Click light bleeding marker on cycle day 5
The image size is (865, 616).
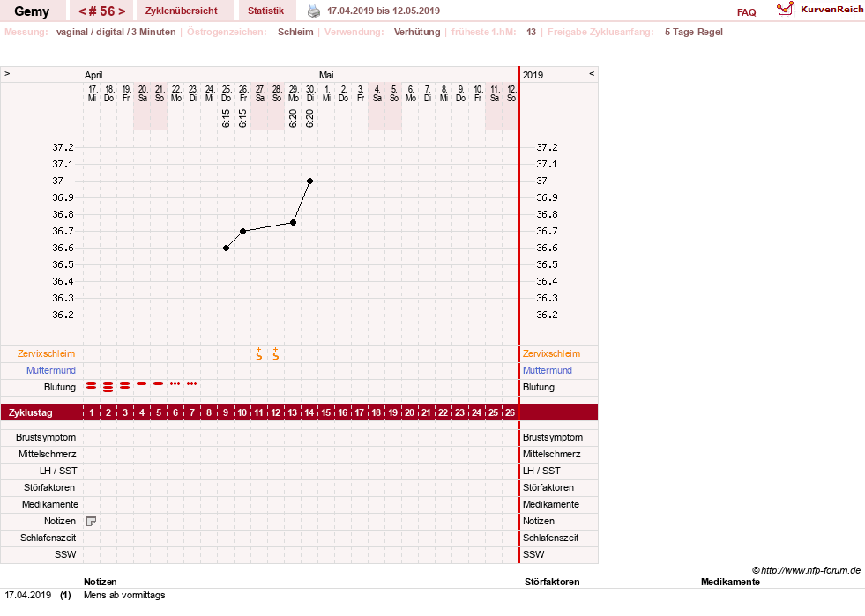pos(159,384)
